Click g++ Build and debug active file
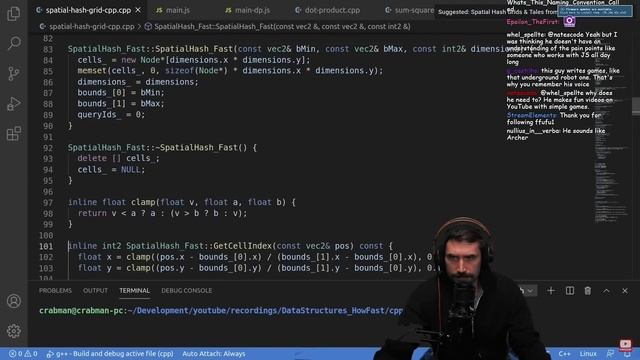The width and height of the screenshot is (640, 360). click(110, 354)
